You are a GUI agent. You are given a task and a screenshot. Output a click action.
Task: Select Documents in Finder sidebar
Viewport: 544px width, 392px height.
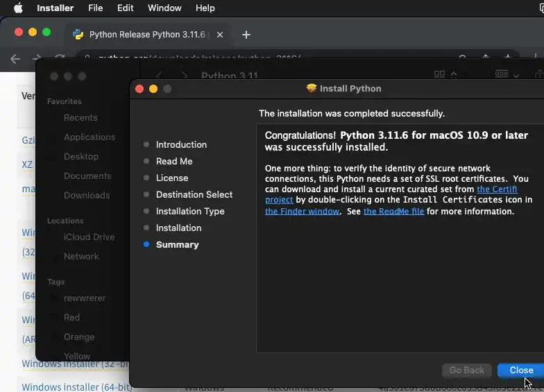87,176
